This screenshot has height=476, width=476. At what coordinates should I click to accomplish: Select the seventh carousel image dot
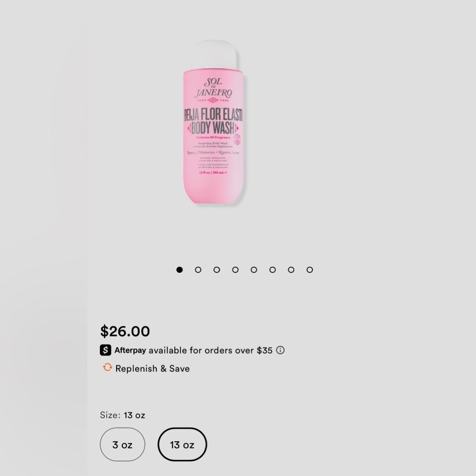(x=291, y=269)
